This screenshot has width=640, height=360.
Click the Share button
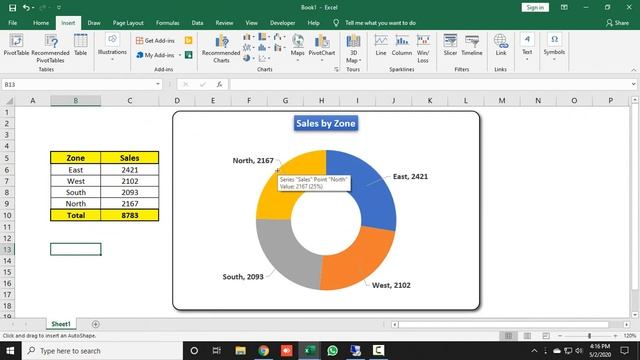coord(617,23)
